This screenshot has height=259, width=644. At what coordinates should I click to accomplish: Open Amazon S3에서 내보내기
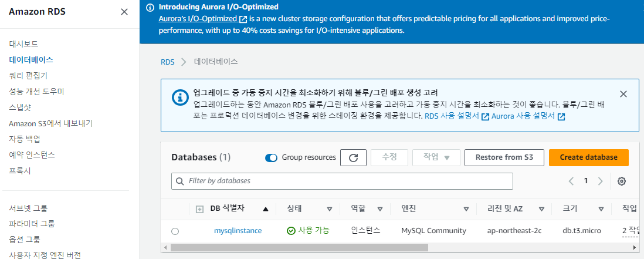point(50,123)
